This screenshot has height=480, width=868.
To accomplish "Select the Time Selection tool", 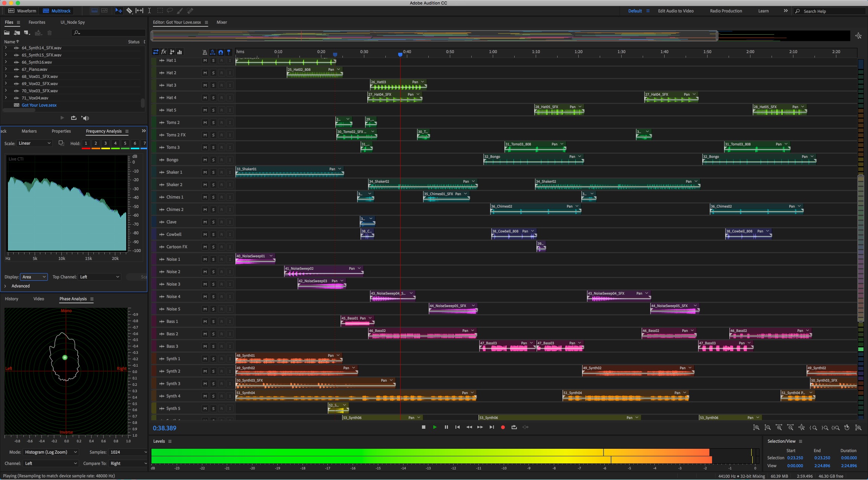I will (x=149, y=11).
